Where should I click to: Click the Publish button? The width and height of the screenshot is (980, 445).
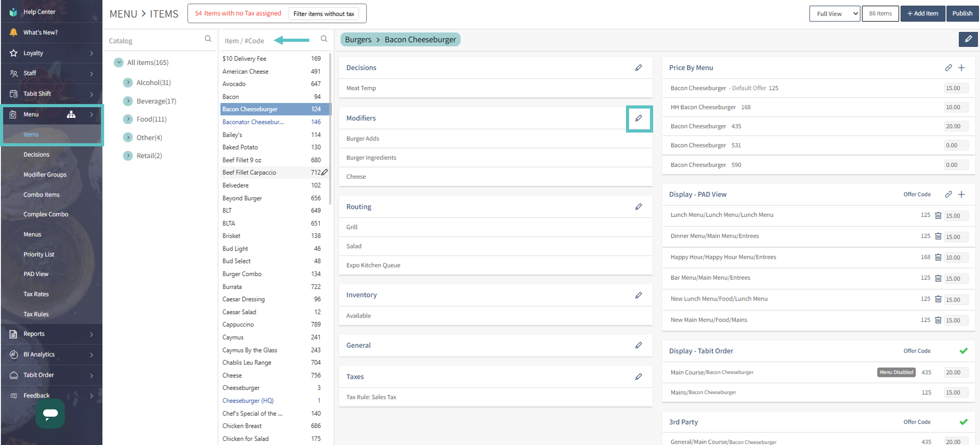[962, 14]
